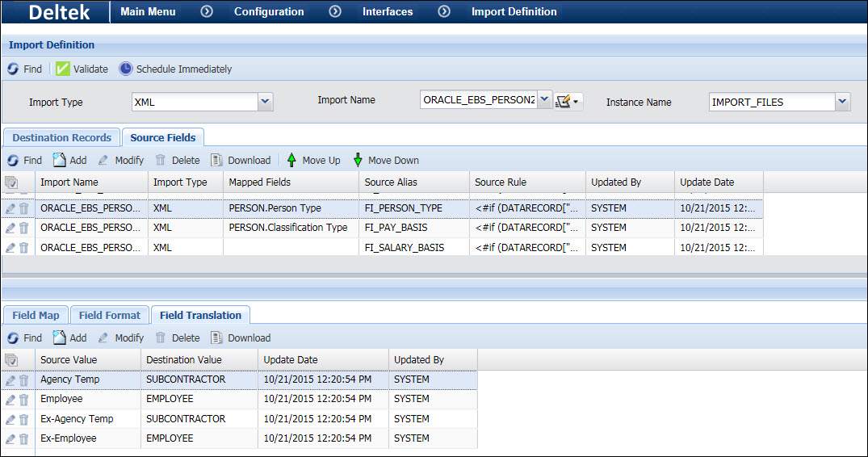Viewport: 868px width, 457px height.
Task: Expand the Import Name dropdown arrow
Action: pos(544,100)
